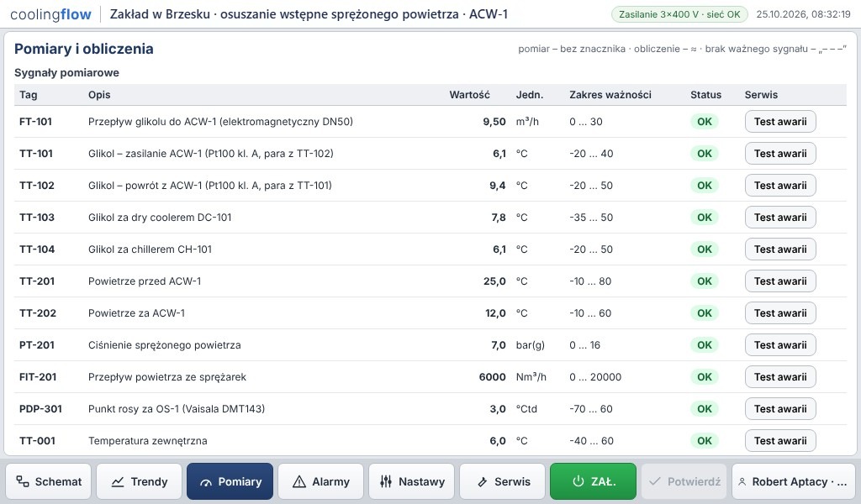This screenshot has height=504, width=861.
Task: Open Trendy chart icon
Action: (118, 481)
